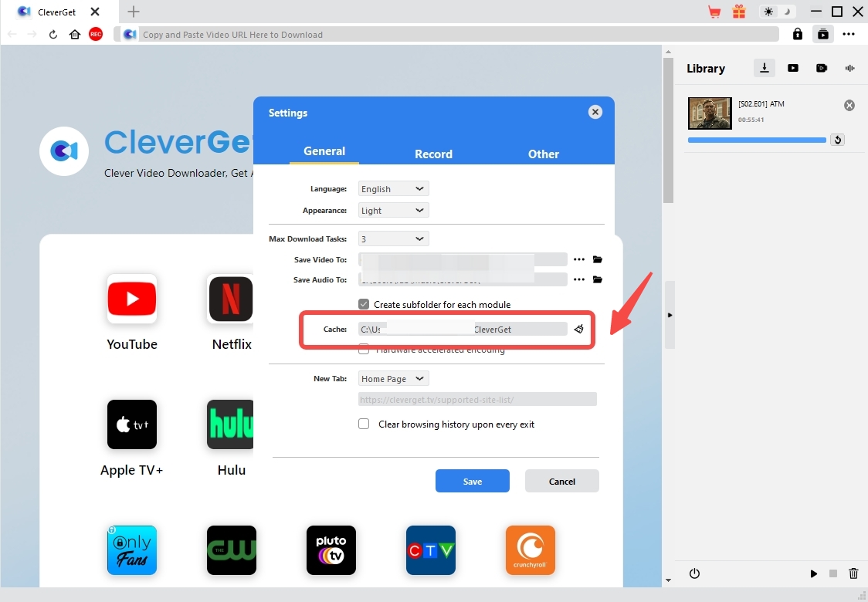Open the YouTube site shortcut
The width and height of the screenshot is (868, 602).
[x=132, y=299]
